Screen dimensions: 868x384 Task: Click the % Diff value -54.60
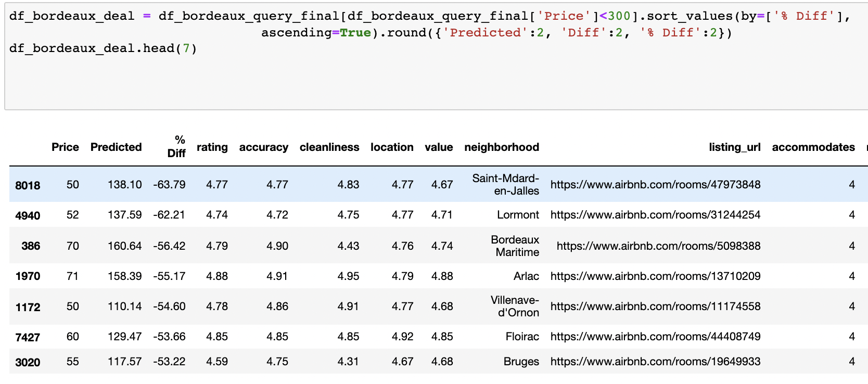click(x=169, y=306)
